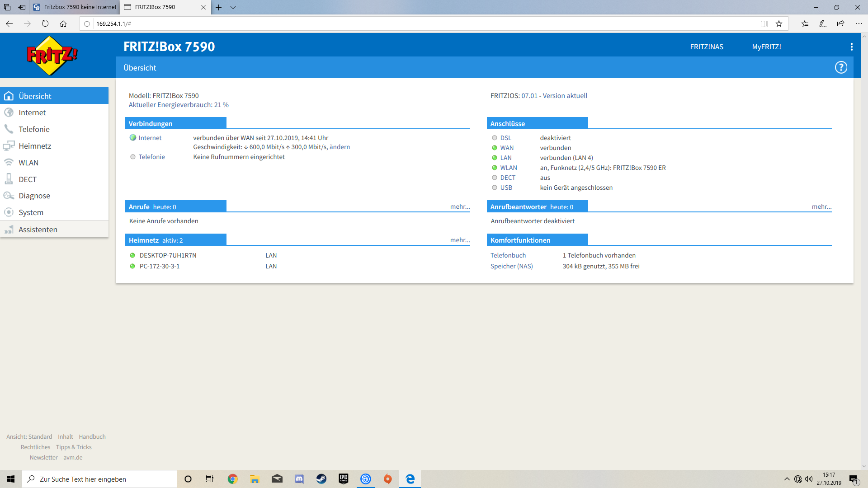
Task: Click the ändern speed link
Action: point(340,147)
